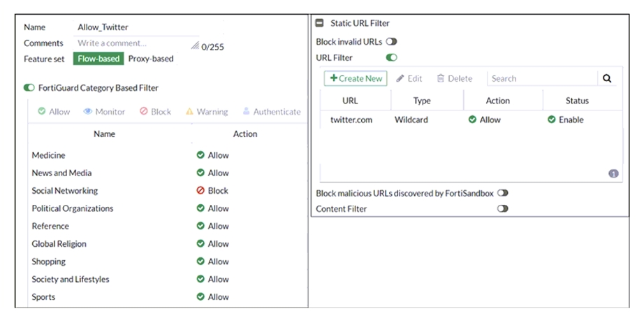Click the red Block icon for Social Networking

[x=200, y=190]
